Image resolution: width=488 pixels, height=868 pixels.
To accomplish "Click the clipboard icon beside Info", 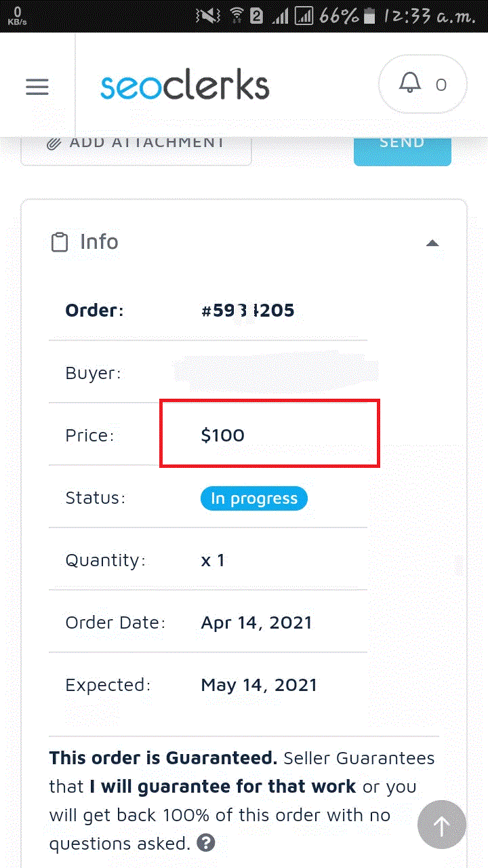I will point(60,242).
